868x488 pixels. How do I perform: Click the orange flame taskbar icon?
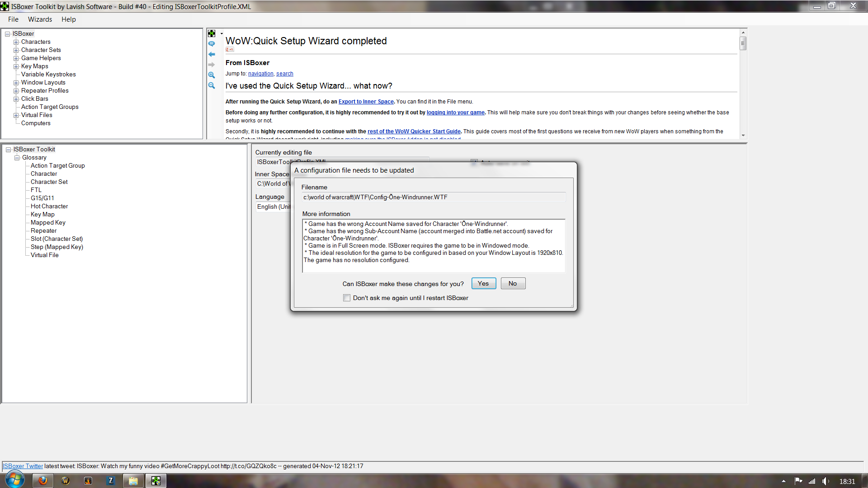pos(88,481)
